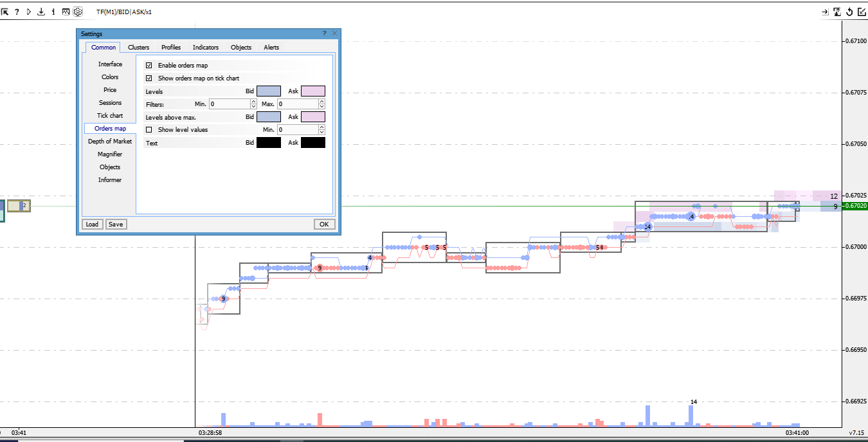Open the info 'i' icon
This screenshot has width=868, height=442.
point(53,12)
